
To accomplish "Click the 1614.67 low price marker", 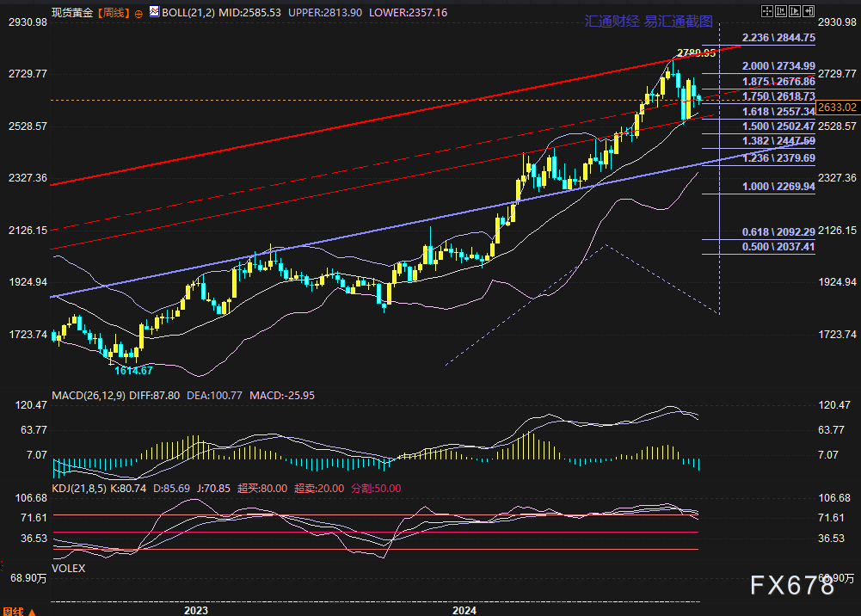I will point(133,370).
